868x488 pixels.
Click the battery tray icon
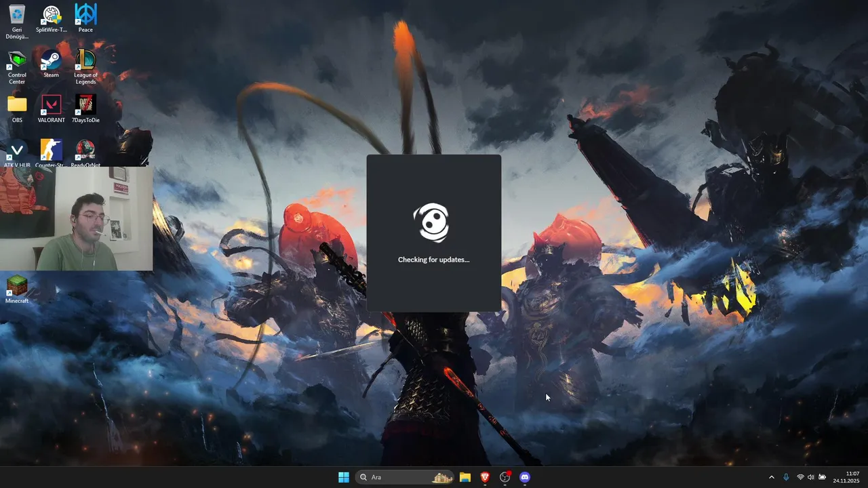point(822,477)
